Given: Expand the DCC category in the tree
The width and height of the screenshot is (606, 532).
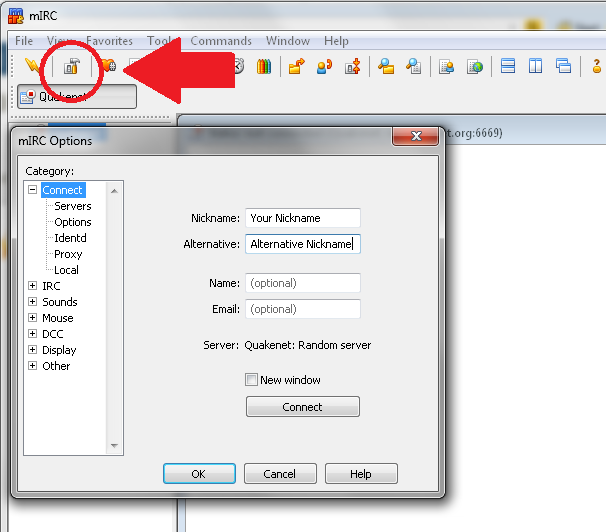Looking at the screenshot, I should click(x=33, y=334).
